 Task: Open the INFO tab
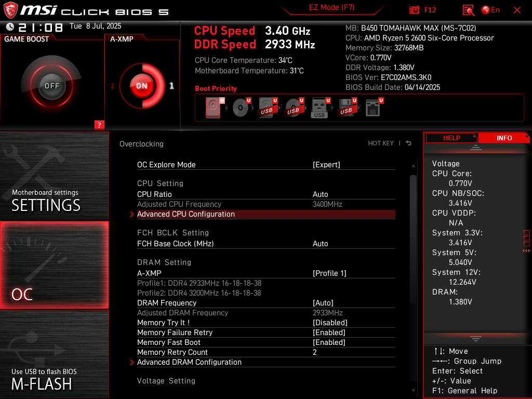[504, 138]
